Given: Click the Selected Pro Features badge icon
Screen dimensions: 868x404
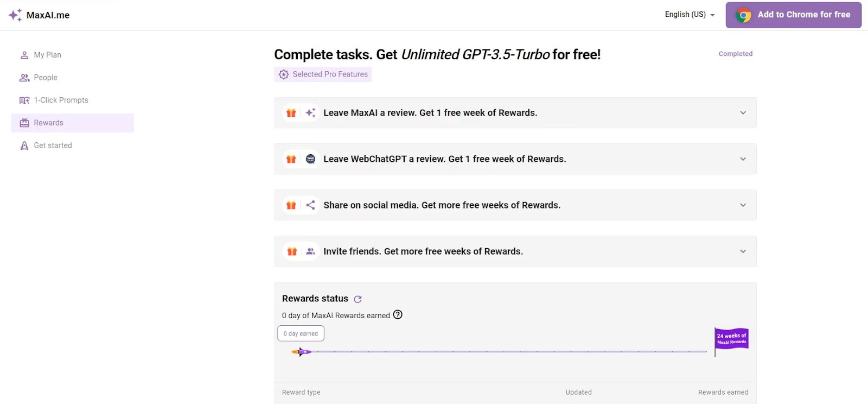Looking at the screenshot, I should (284, 74).
